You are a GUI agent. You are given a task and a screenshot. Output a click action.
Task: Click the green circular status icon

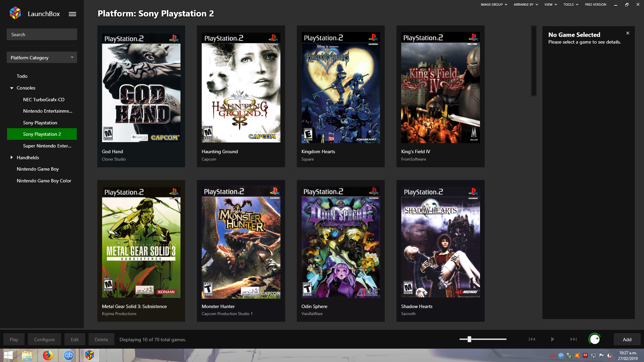click(x=595, y=339)
